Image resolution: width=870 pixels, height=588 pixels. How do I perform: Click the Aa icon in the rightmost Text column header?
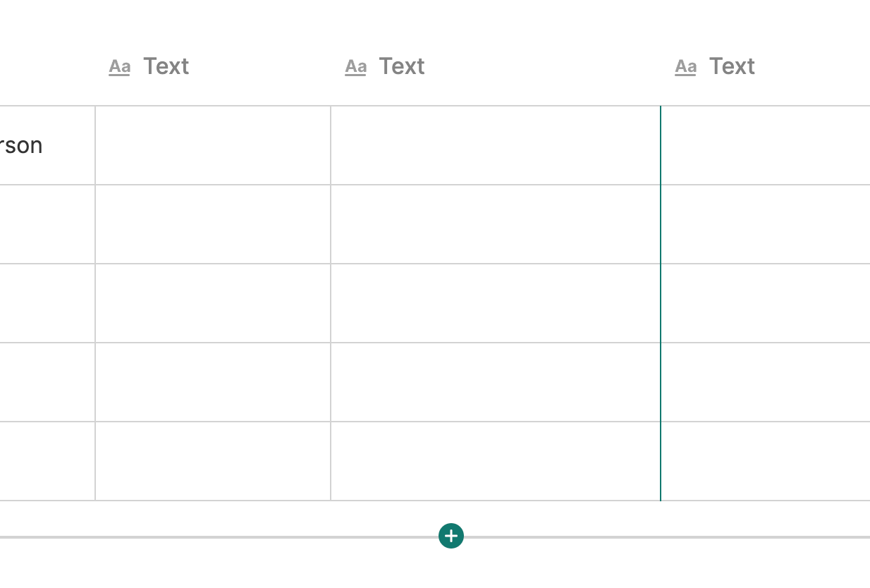686,67
